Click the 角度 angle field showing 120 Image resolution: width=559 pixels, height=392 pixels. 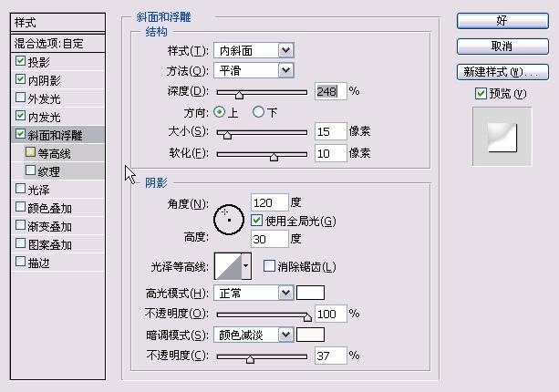tap(270, 202)
